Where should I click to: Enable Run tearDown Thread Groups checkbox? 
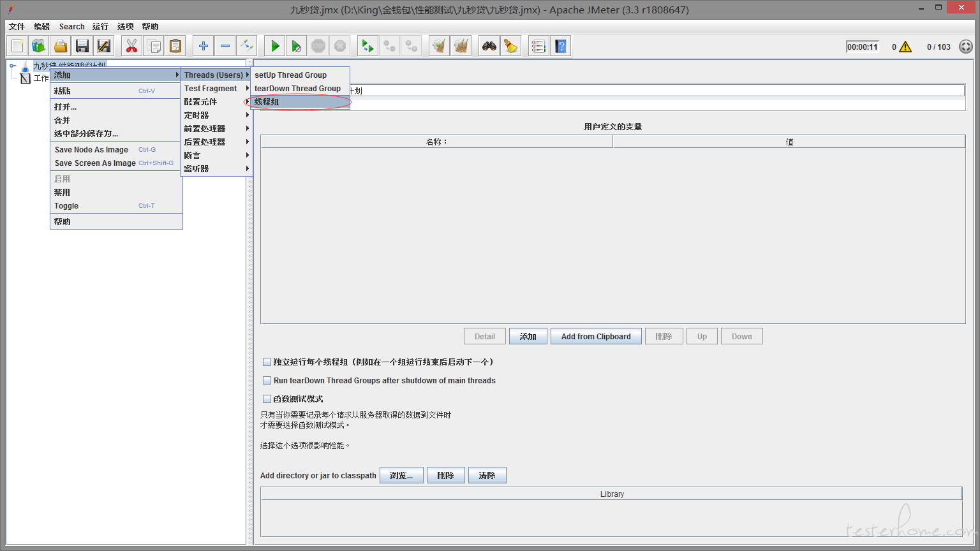click(267, 380)
